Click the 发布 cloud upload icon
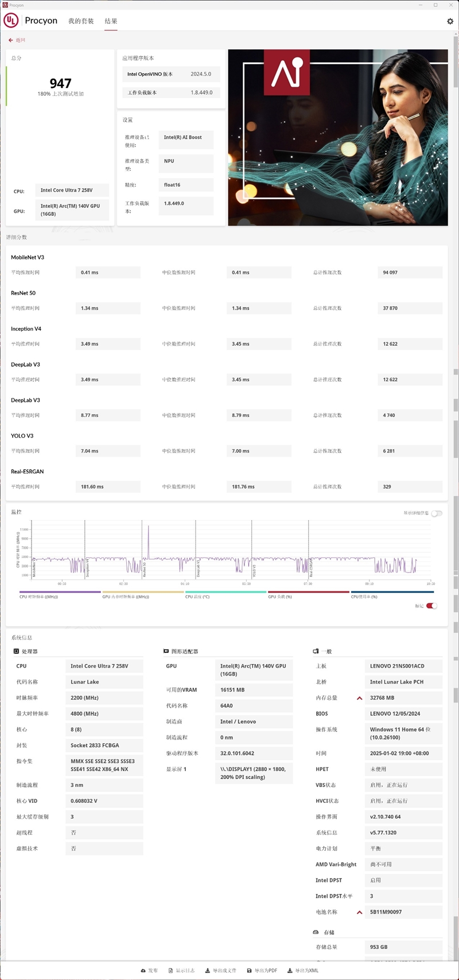Viewport: 459px width, 980px height. pos(143,970)
